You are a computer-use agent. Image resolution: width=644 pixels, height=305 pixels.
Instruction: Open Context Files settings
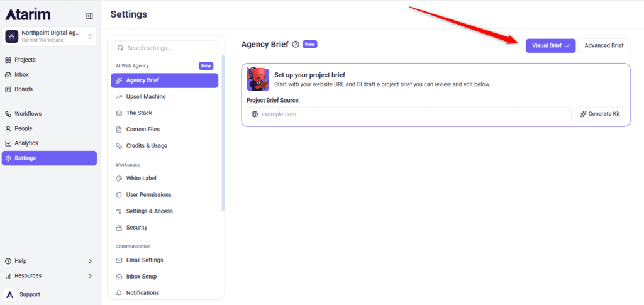coord(164,130)
